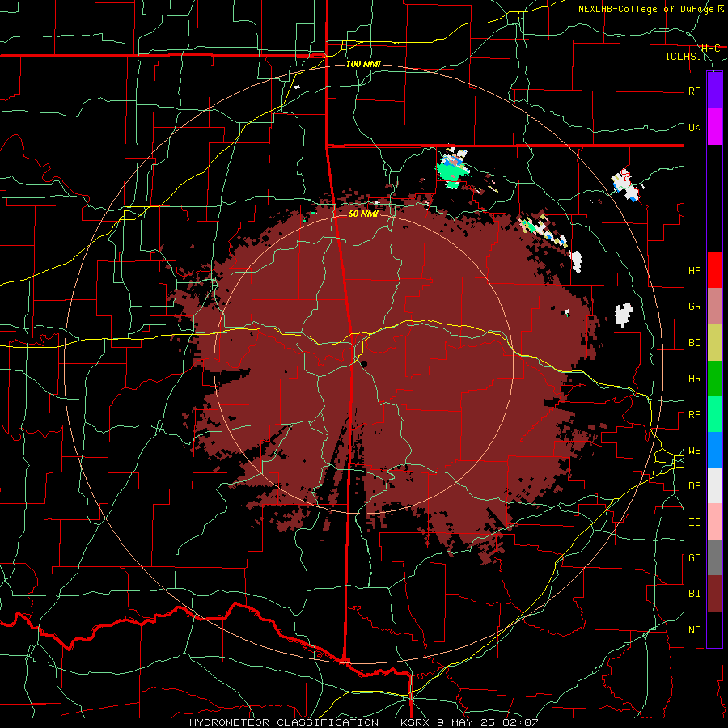Click the BI legend label

(x=695, y=594)
